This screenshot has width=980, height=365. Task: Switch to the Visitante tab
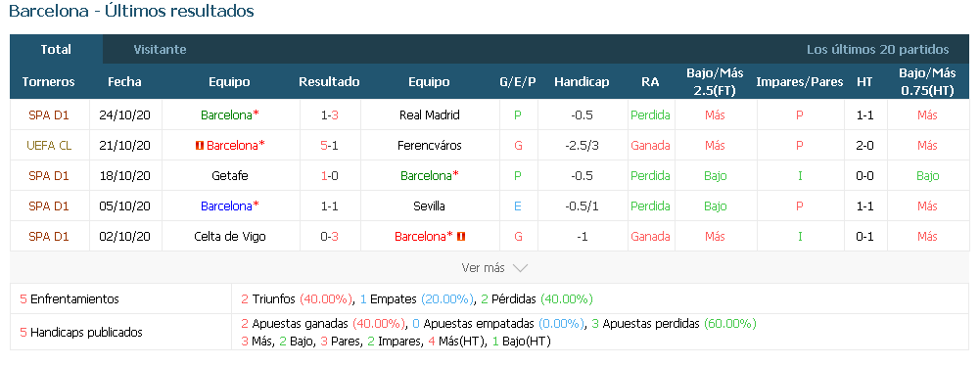click(160, 49)
